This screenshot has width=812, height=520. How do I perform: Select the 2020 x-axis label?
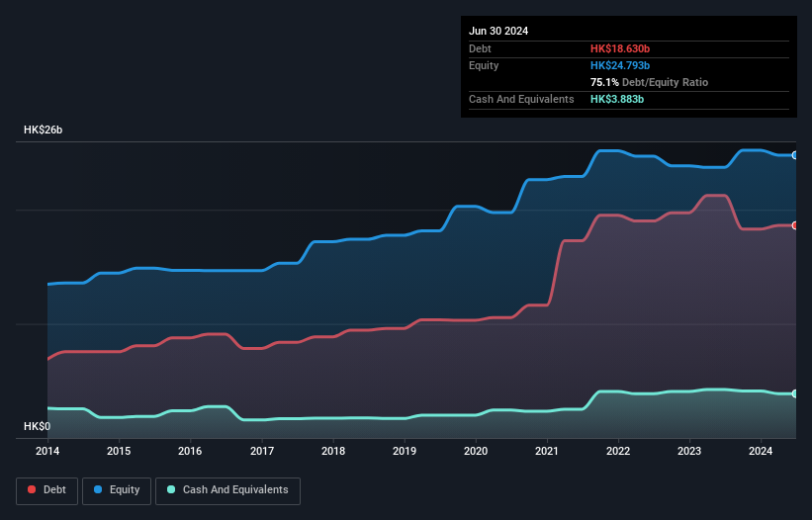click(x=476, y=452)
